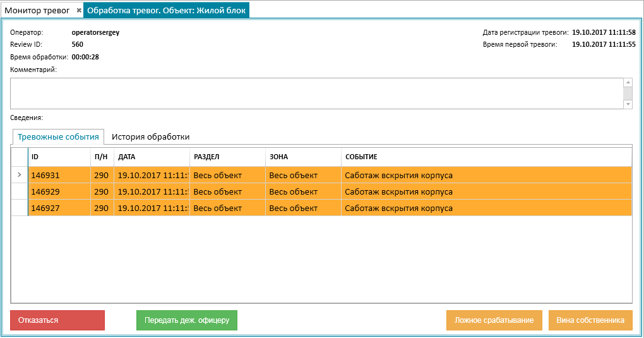
Task: Sort by РАЗДЕЛ column header
Action: pos(227,157)
